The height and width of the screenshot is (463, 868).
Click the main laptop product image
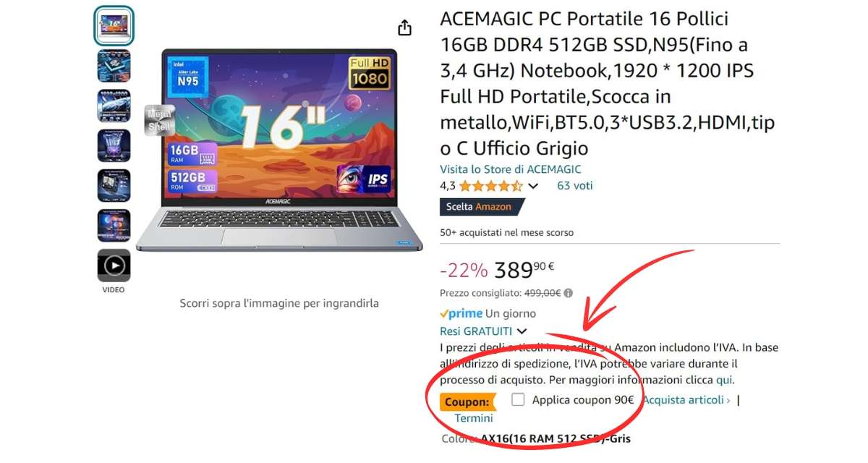point(279,150)
